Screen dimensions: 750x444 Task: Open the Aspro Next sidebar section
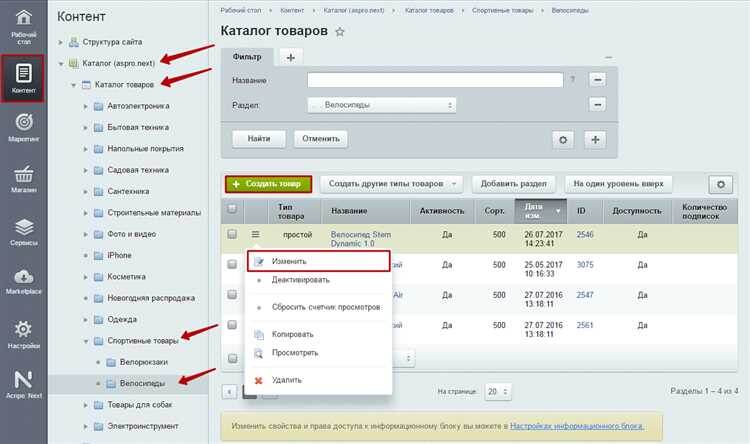(23, 385)
